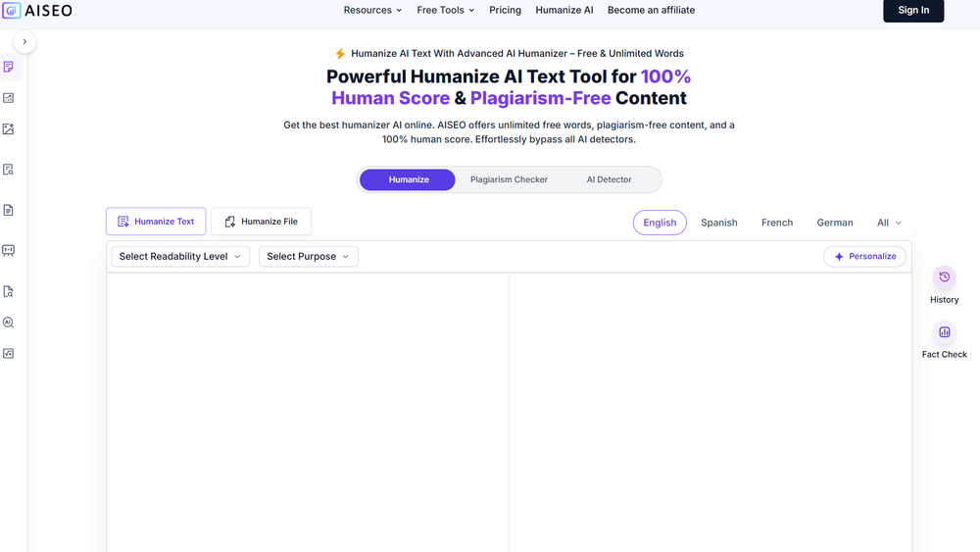Click the Humanize Text tab icon

[x=123, y=222]
